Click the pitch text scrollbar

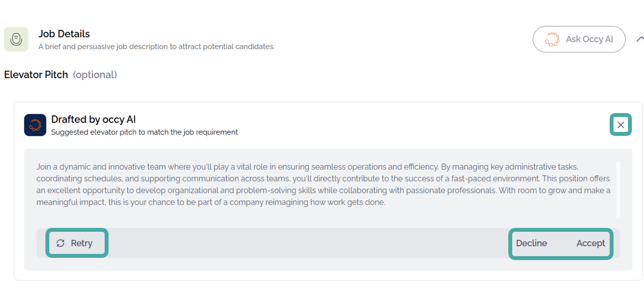click(617, 189)
